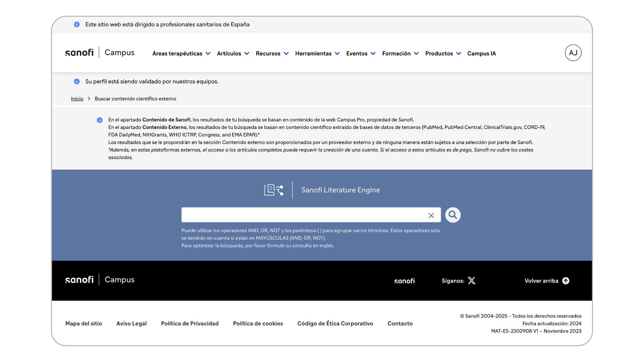The image size is (644, 362).
Task: Click the info icon beside Contenido de Sanofi text
Action: 100,120
